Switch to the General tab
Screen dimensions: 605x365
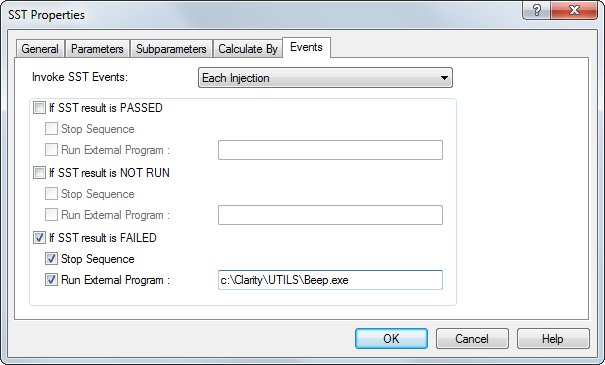click(40, 49)
